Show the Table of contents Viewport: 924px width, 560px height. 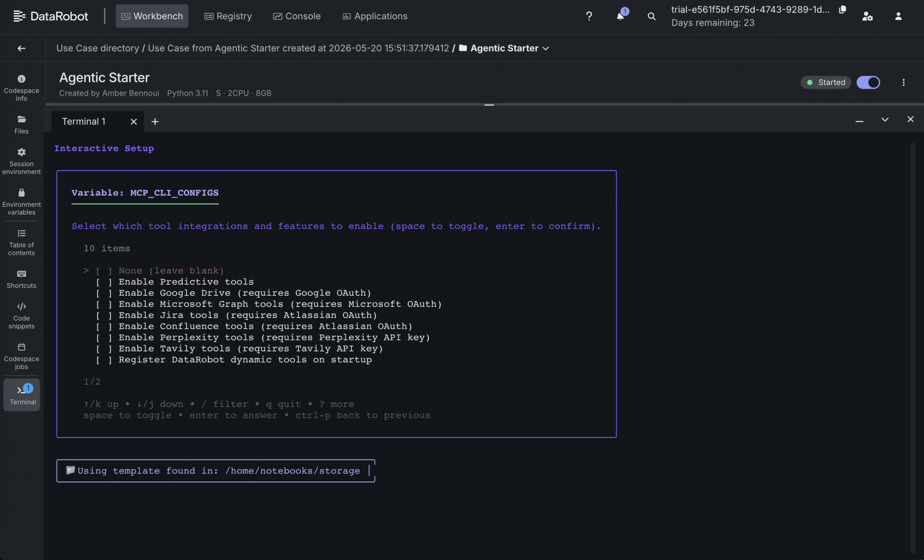tap(21, 243)
